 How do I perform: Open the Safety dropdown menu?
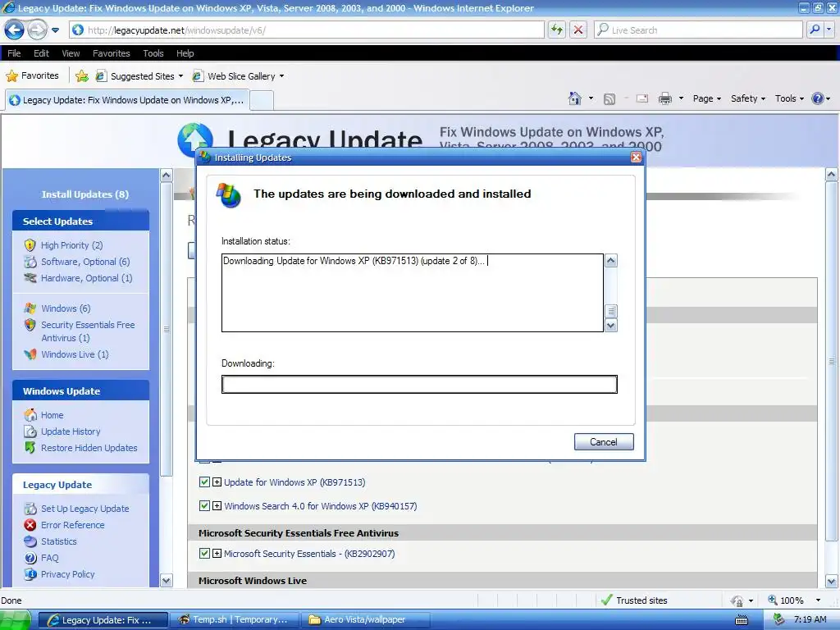[x=748, y=98]
